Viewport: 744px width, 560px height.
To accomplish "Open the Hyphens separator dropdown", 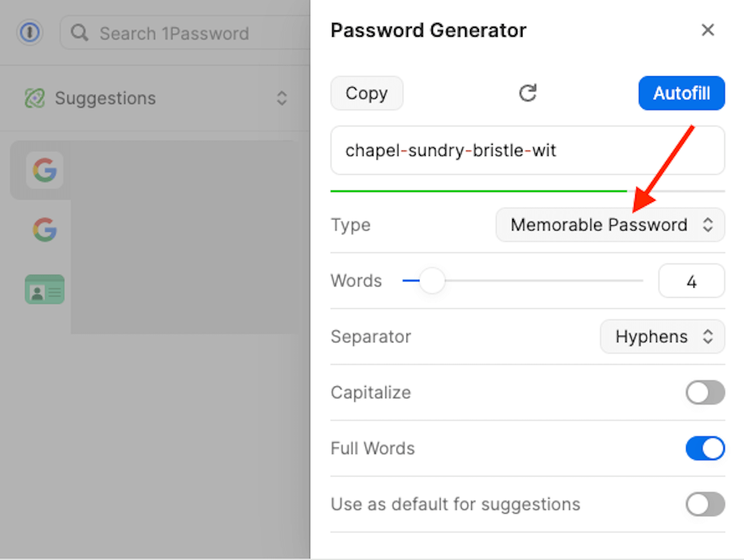I will pyautogui.click(x=662, y=337).
